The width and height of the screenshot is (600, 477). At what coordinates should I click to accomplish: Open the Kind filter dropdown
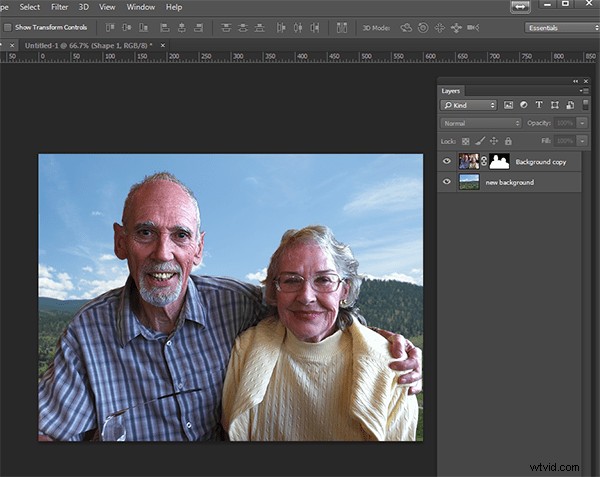(x=468, y=105)
